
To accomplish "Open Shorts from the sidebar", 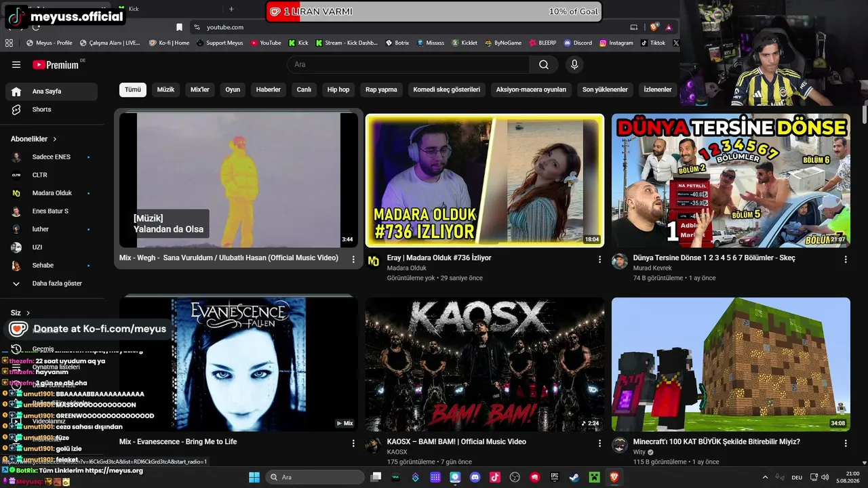I will click(x=52, y=110).
